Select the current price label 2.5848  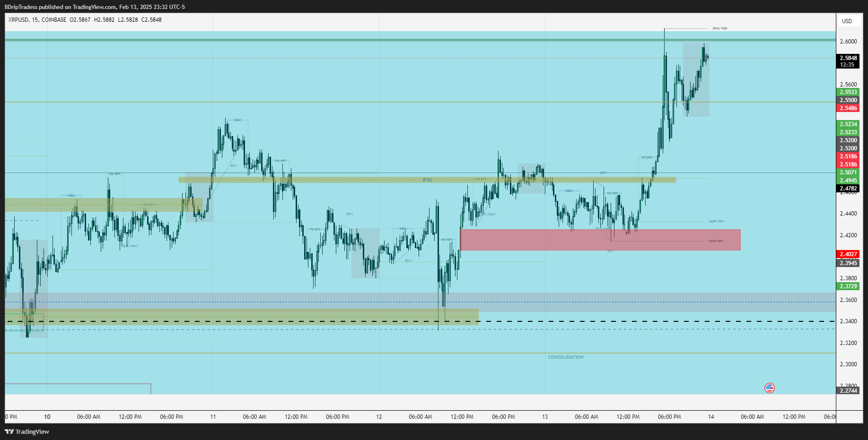click(848, 58)
